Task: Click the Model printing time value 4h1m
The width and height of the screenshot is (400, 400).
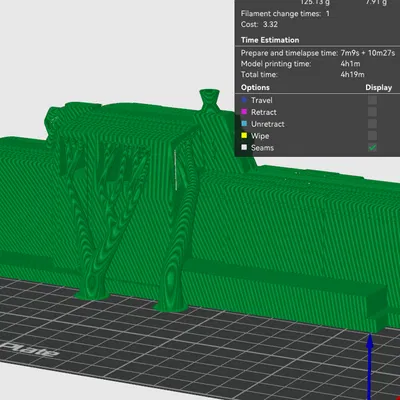Action: (350, 64)
